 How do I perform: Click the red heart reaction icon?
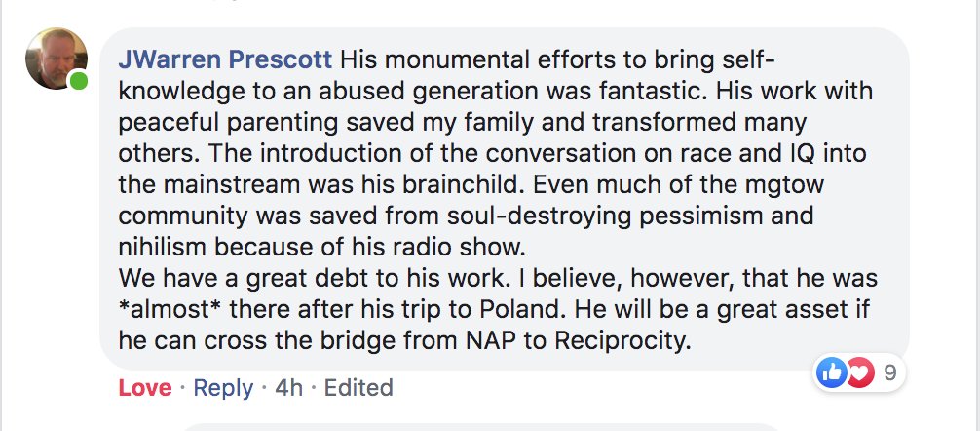tap(856, 372)
